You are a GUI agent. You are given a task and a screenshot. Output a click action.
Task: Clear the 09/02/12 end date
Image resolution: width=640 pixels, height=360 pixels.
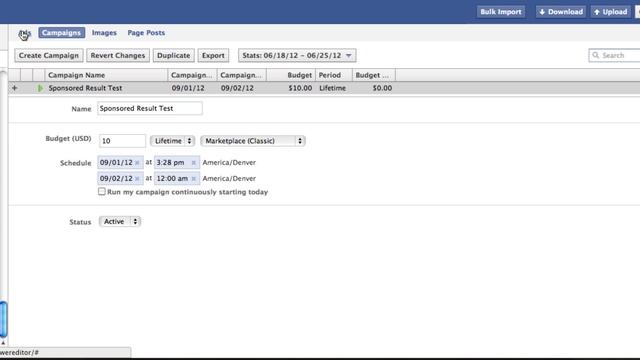click(137, 179)
